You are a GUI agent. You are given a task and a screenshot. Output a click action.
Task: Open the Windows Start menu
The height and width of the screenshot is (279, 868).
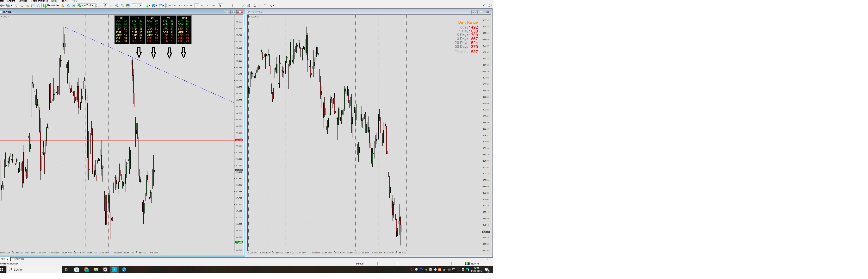2,269
